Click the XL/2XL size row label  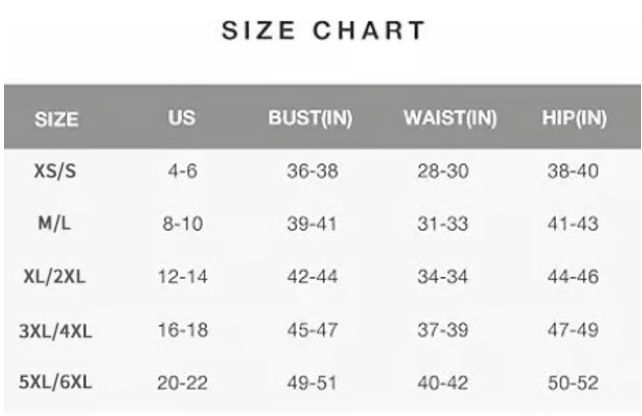coord(56,277)
